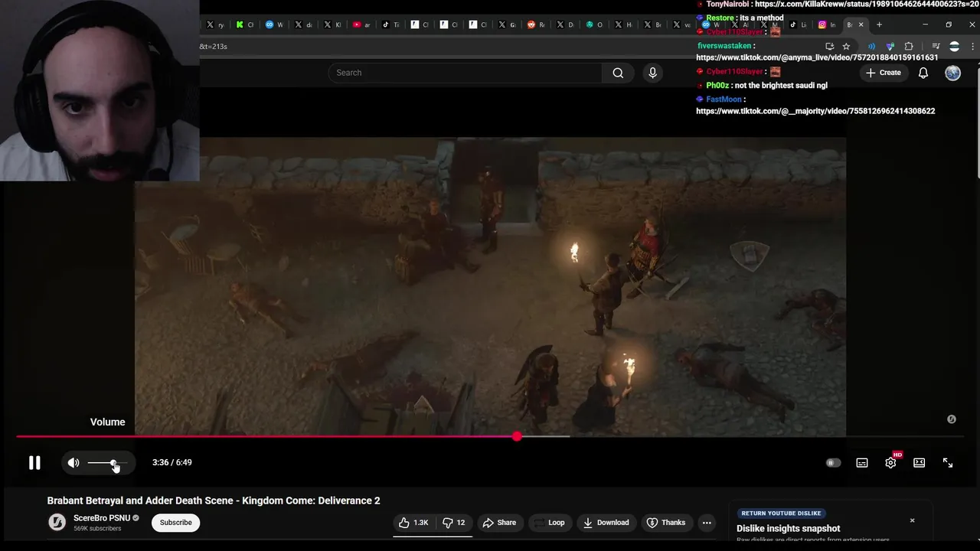This screenshot has height=551, width=980.
Task: Open the purple gem extension icon
Action: pyautogui.click(x=890, y=46)
